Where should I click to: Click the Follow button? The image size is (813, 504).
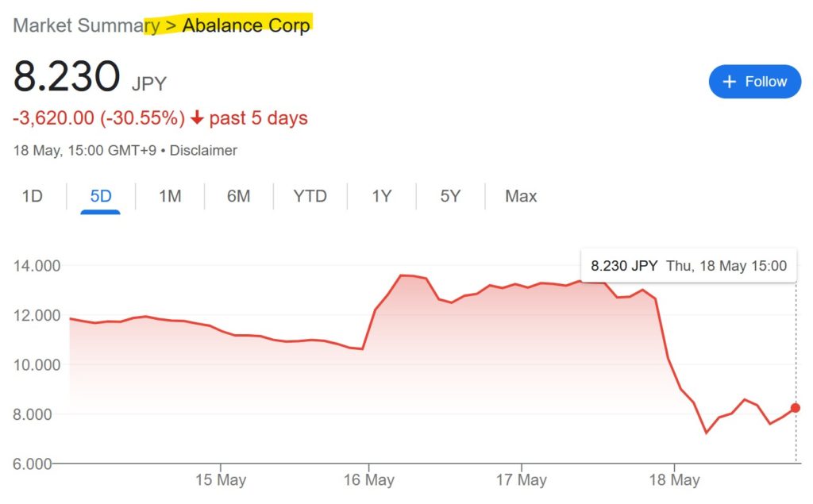[x=754, y=81]
